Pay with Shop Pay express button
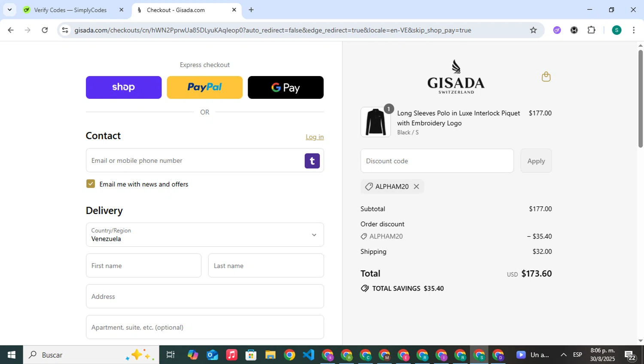The width and height of the screenshot is (644, 364). click(124, 87)
